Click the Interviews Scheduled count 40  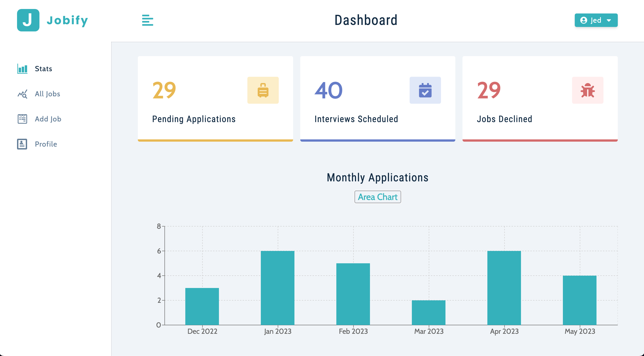click(x=328, y=90)
